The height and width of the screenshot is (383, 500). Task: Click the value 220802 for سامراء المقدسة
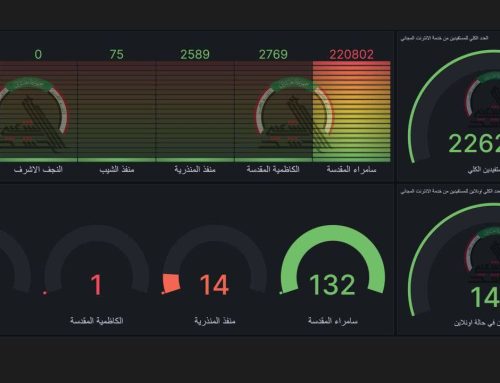coord(351,54)
